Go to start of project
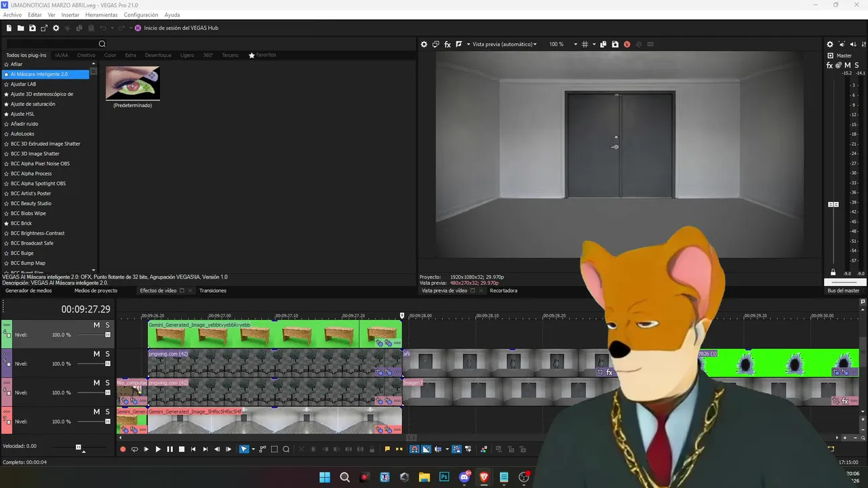Image resolution: width=868 pixels, height=488 pixels. point(193,449)
